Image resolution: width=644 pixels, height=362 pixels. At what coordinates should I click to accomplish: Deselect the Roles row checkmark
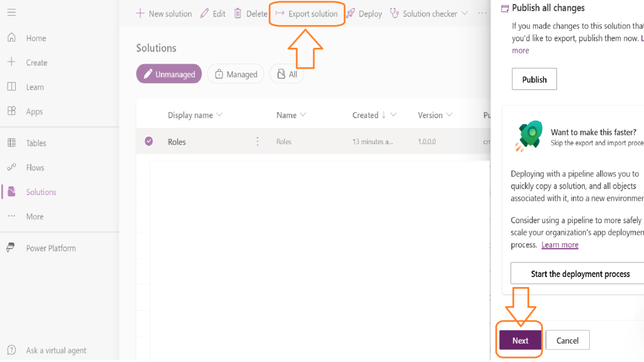(149, 142)
